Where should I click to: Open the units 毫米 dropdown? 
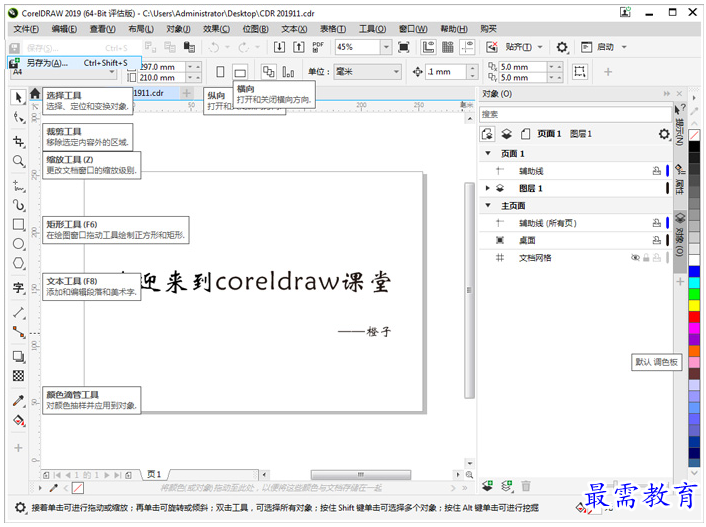[x=396, y=72]
